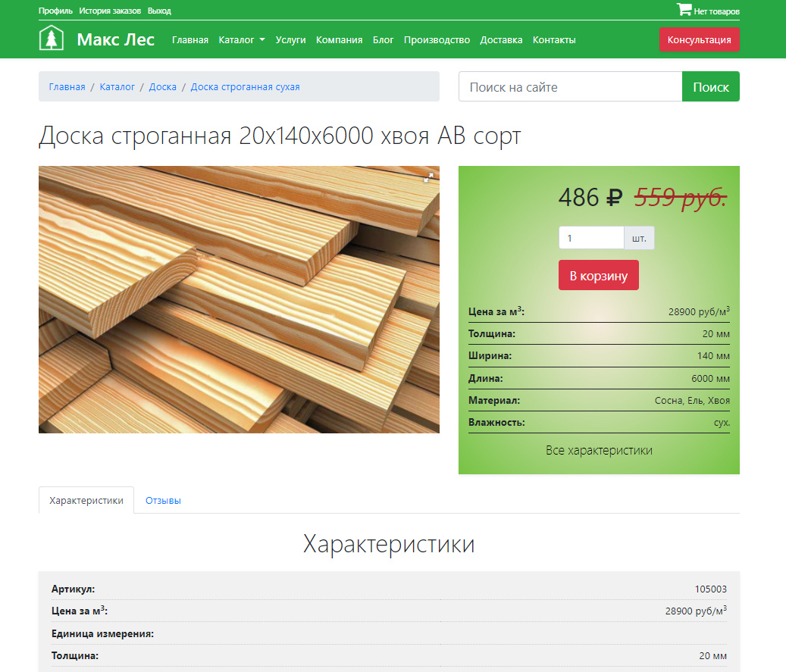Open the shopping cart icon
Viewport: 786px width, 672px height.
coord(684,10)
